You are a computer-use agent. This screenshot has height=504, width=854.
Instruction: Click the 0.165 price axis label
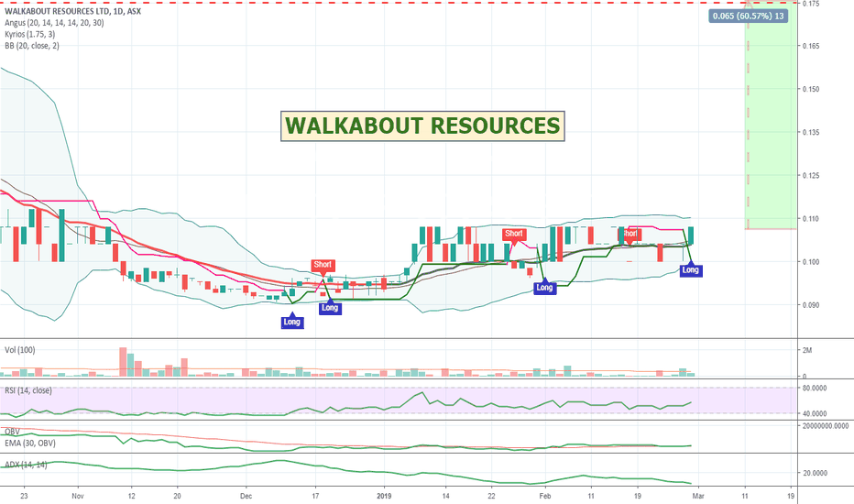[811, 46]
